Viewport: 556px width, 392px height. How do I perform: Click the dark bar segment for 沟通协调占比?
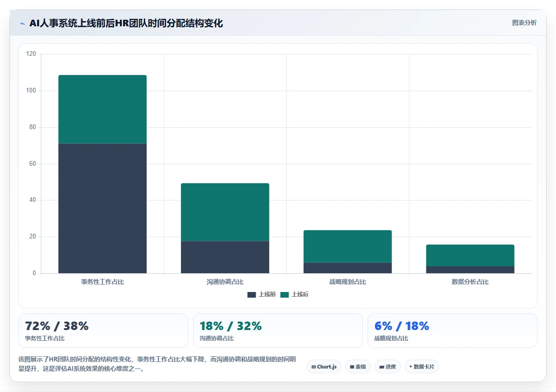click(x=225, y=257)
